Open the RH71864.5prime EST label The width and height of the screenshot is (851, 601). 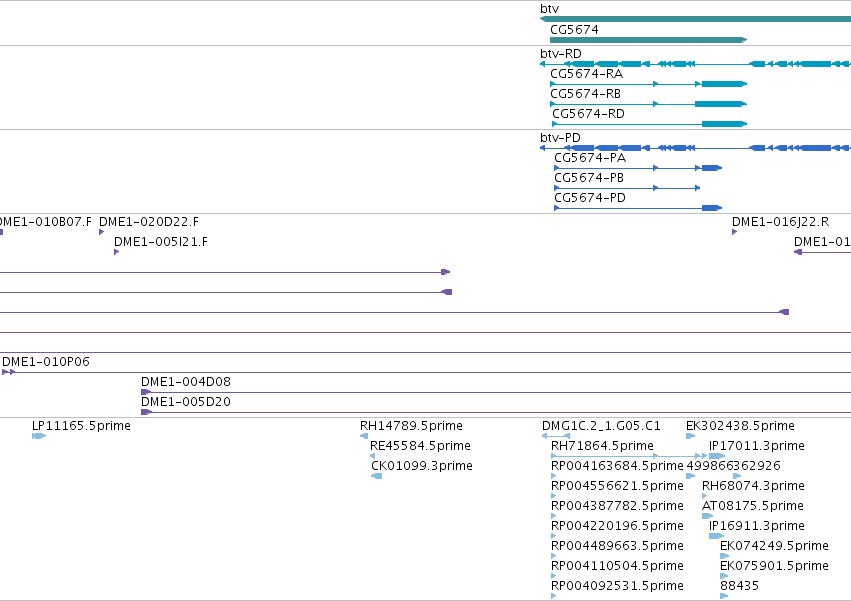pyautogui.click(x=602, y=446)
